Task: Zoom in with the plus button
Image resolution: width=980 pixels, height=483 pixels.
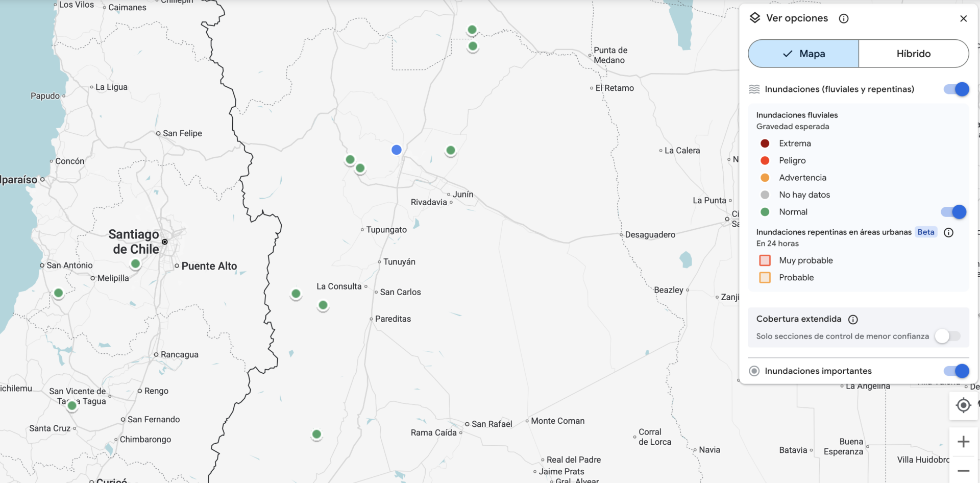Action: (x=963, y=442)
